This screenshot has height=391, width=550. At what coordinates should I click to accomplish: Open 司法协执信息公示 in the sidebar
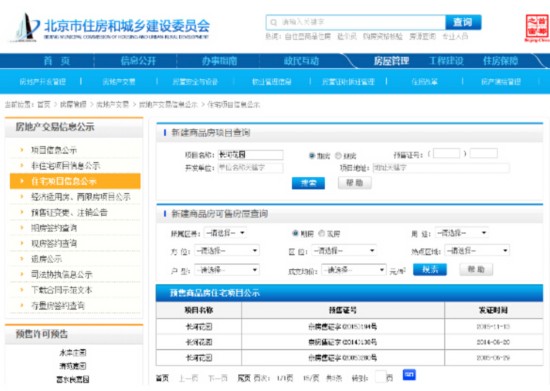click(x=61, y=275)
